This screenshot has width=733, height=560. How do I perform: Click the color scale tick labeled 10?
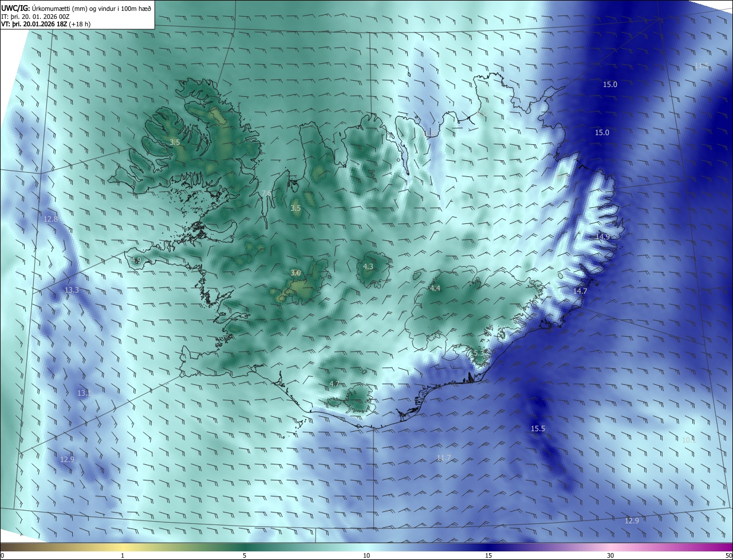point(366,555)
